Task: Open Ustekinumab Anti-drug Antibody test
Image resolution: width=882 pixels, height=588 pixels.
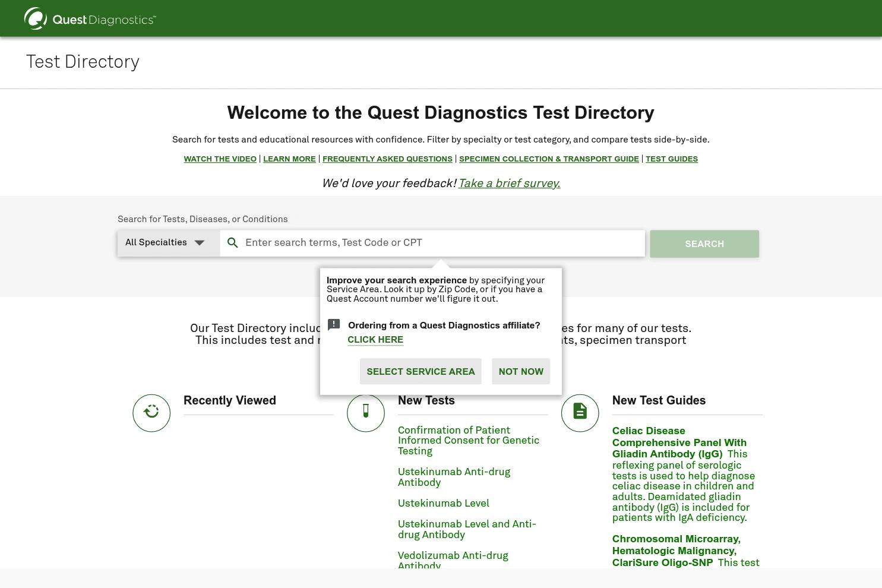Action: pyautogui.click(x=454, y=477)
